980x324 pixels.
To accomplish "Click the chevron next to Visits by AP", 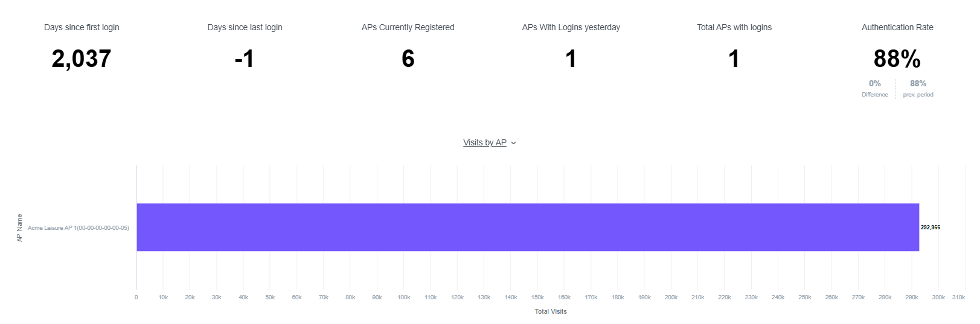I will click(513, 143).
